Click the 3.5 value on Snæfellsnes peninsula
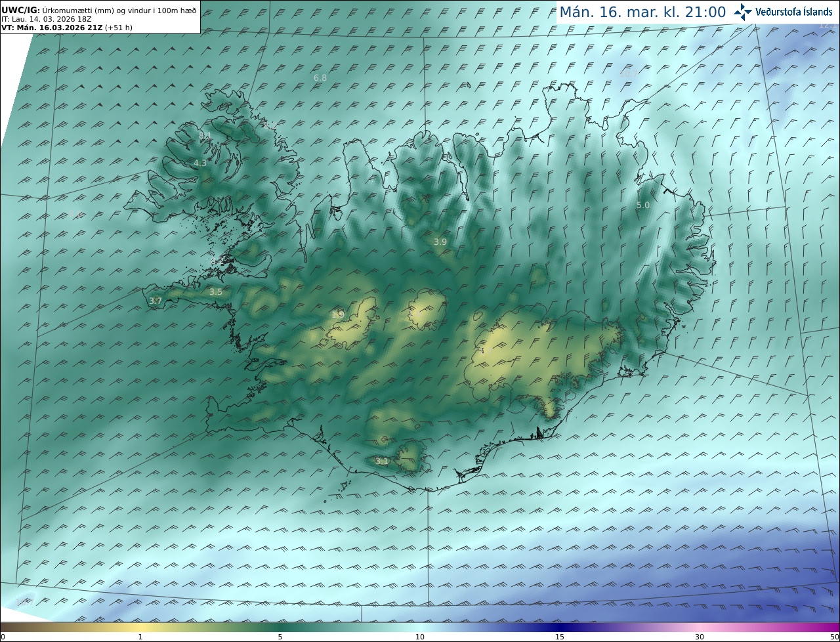 pyautogui.click(x=216, y=291)
